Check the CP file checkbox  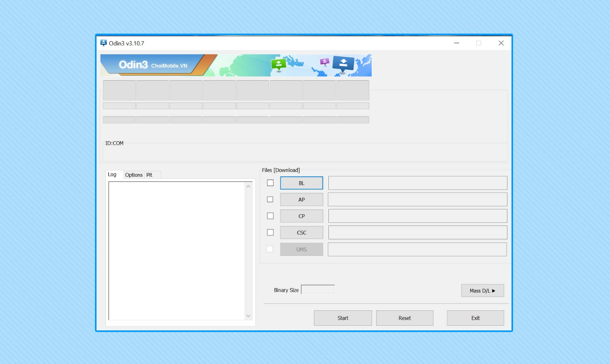coord(270,216)
